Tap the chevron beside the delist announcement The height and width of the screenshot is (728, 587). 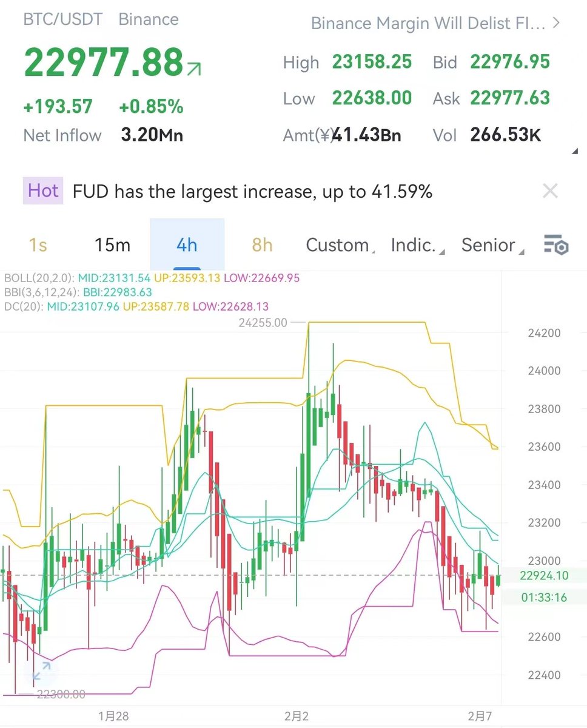(x=557, y=24)
